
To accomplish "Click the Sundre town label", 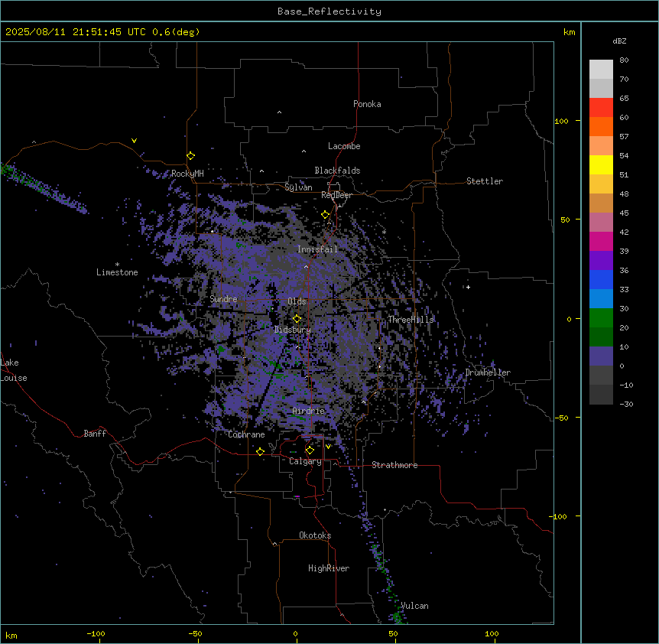I will coord(223,299).
